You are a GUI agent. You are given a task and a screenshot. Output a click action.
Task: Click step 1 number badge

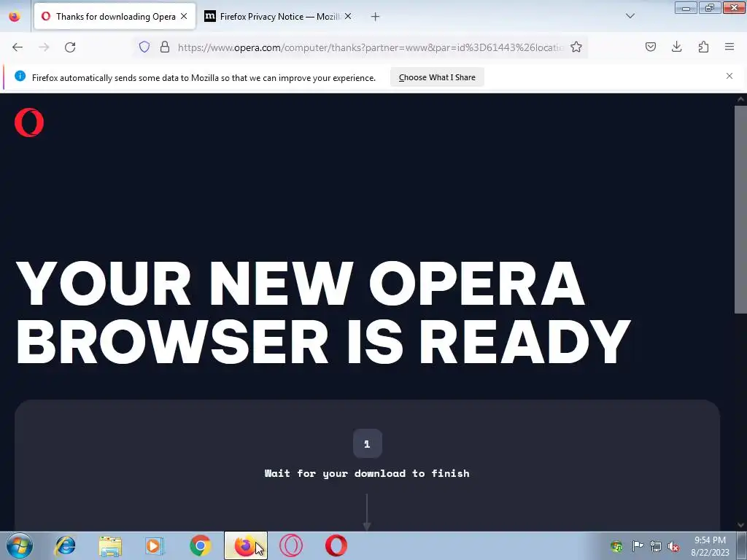[x=368, y=444]
